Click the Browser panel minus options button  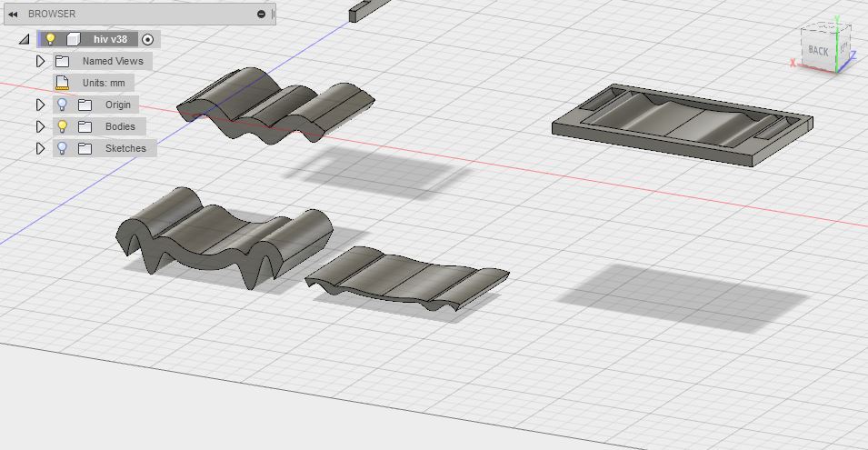[261, 14]
